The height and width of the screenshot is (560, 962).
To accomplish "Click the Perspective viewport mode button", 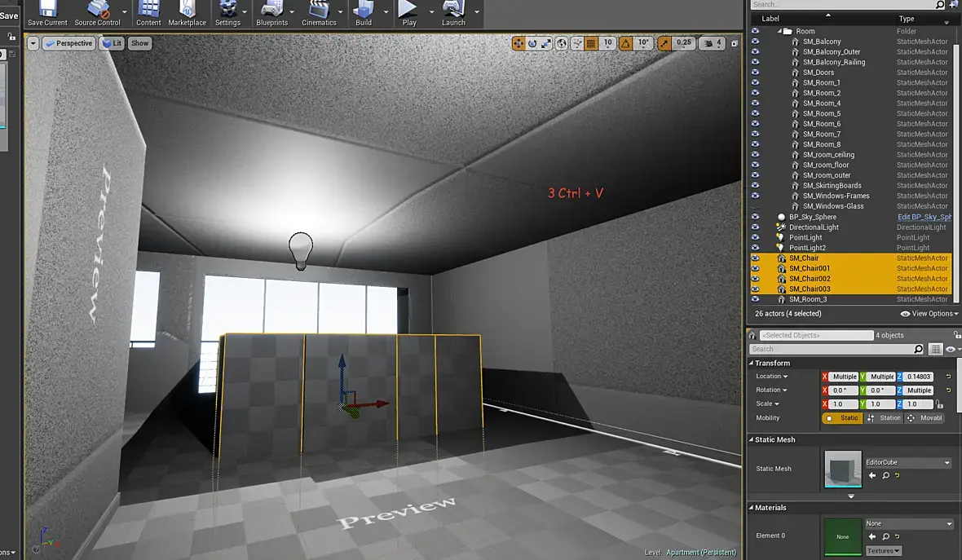I will coord(68,43).
